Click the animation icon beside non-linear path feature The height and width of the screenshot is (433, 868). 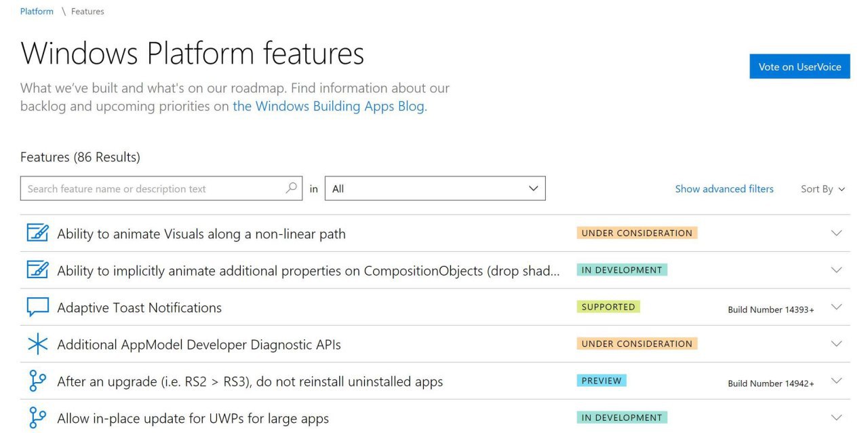tap(37, 233)
